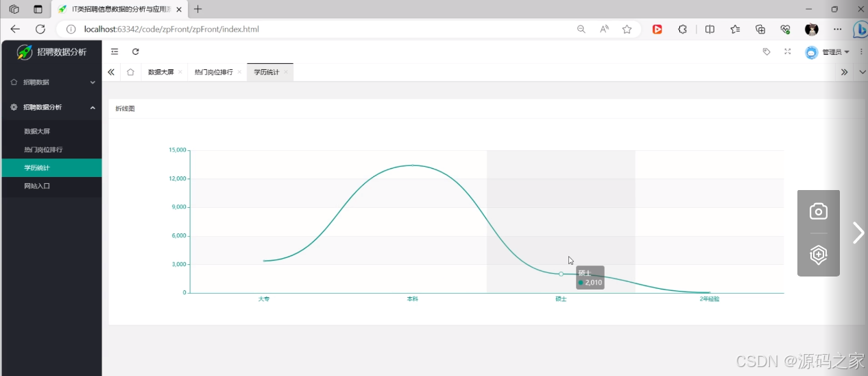Image resolution: width=868 pixels, height=376 pixels.
Task: Click the zoom-out magnifier in the address bar
Action: coord(581,30)
